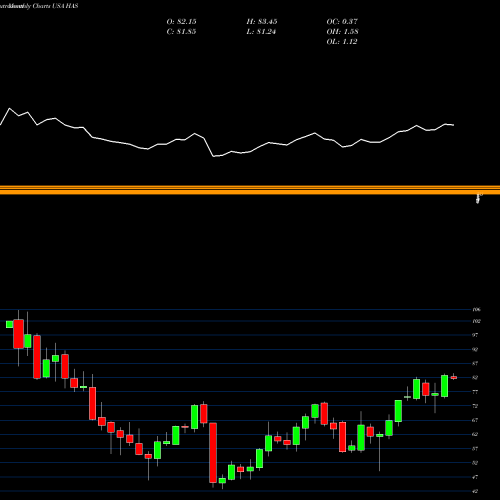The image size is (500, 500).
Task: Click the OL: 1.12 reading
Action: 342,42
